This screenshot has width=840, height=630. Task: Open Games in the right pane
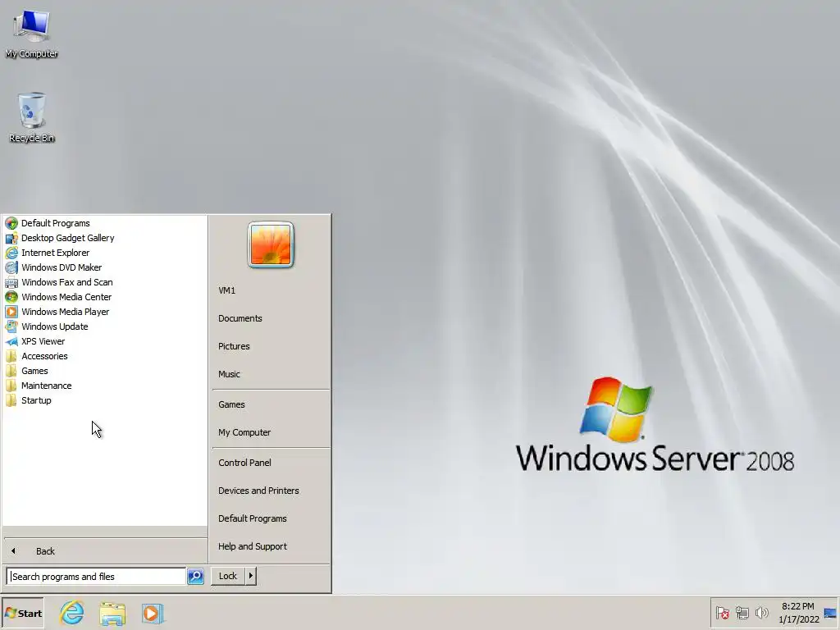point(231,404)
